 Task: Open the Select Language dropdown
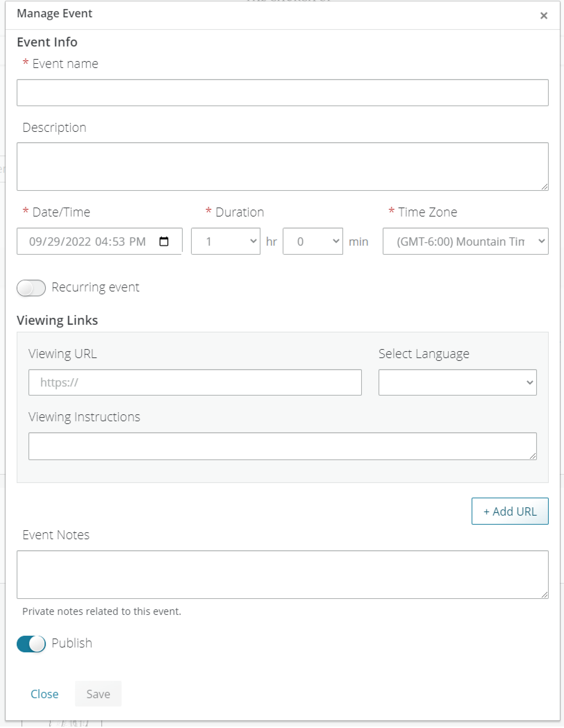457,382
